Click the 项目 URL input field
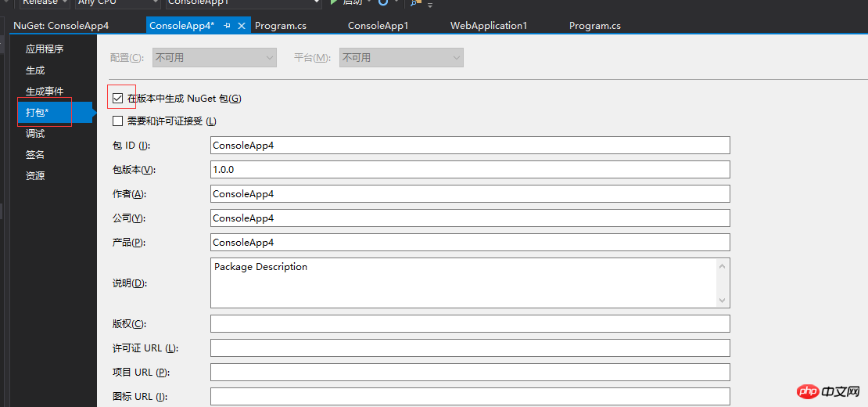 pos(470,372)
